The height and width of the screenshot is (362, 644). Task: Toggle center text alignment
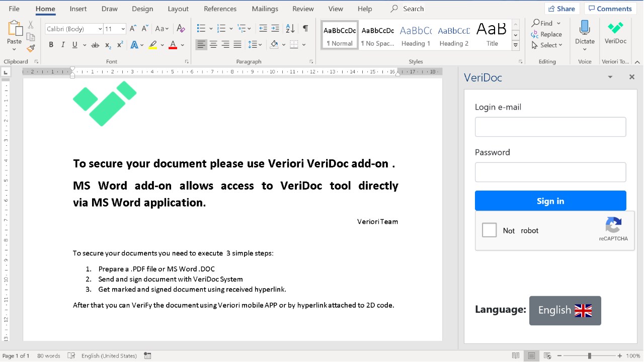click(213, 45)
